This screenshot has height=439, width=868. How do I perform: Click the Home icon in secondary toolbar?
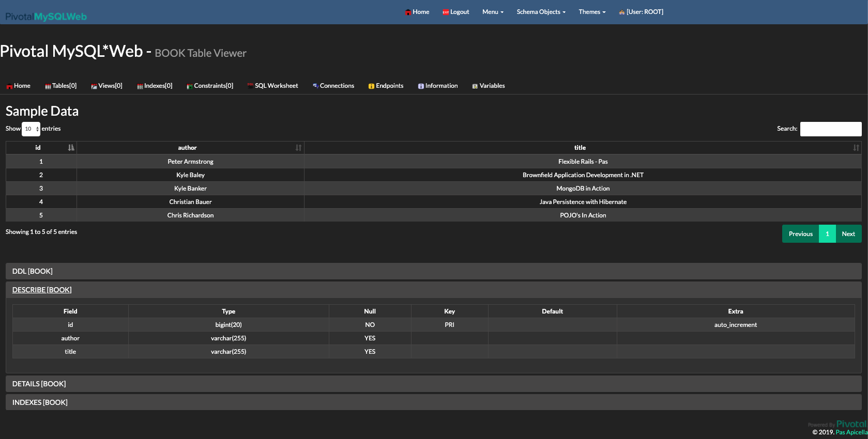[9, 86]
